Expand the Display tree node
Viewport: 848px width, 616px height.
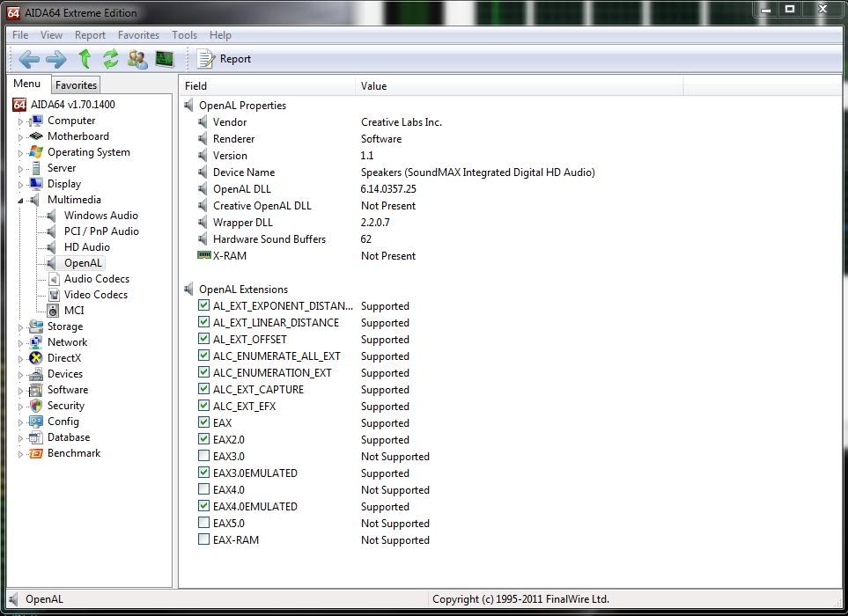pyautogui.click(x=20, y=185)
